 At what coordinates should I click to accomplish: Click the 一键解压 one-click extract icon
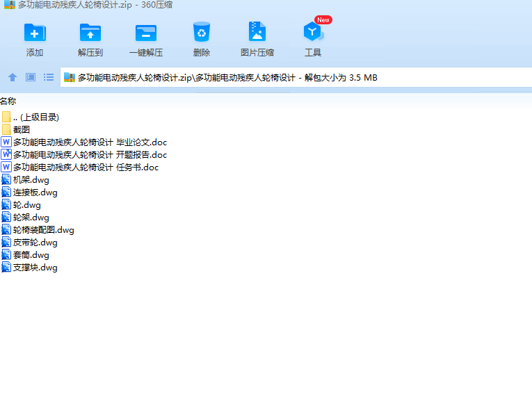point(146,33)
